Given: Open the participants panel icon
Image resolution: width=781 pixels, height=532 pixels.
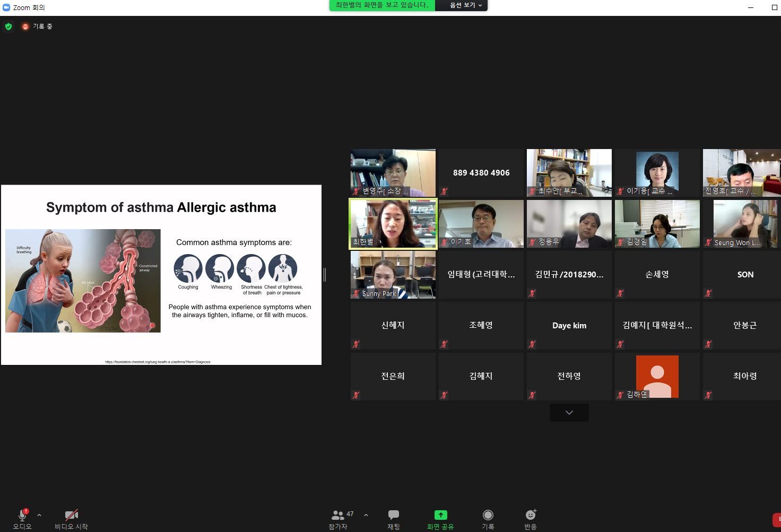Looking at the screenshot, I should 337,515.
